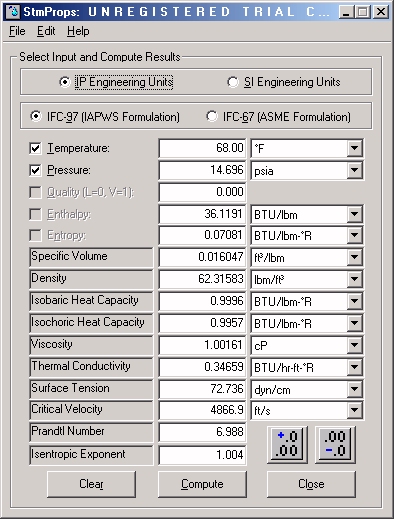Image resolution: width=394 pixels, height=519 pixels.
Task: Minimize the StmProps window
Action: pos(346,12)
